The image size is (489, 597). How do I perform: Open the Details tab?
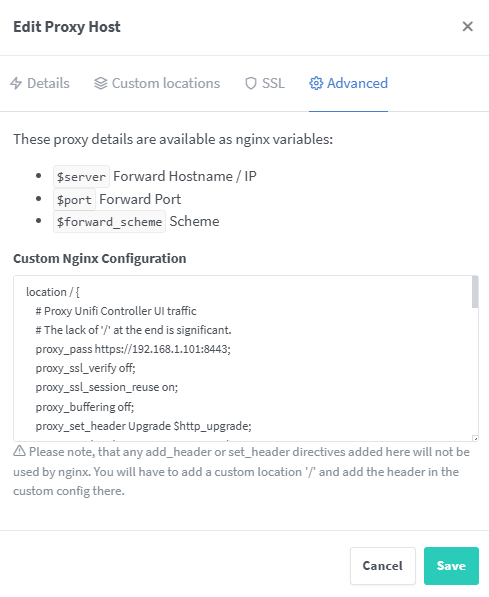click(40, 83)
